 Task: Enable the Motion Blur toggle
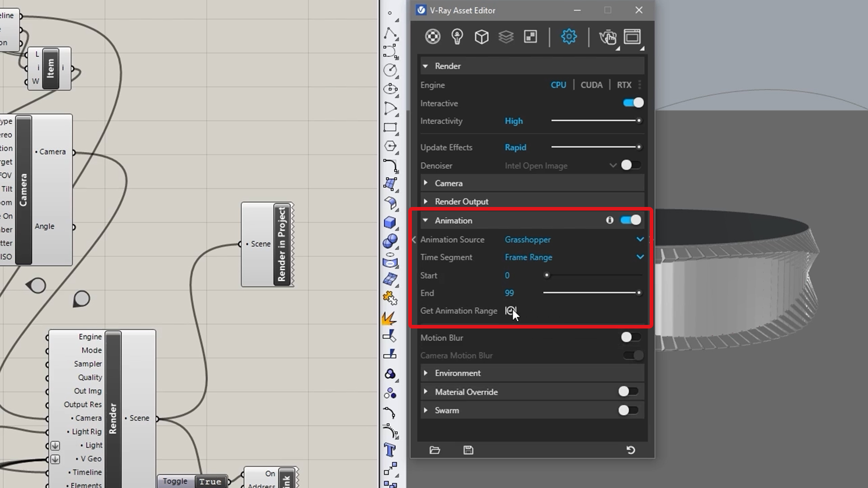click(x=631, y=337)
